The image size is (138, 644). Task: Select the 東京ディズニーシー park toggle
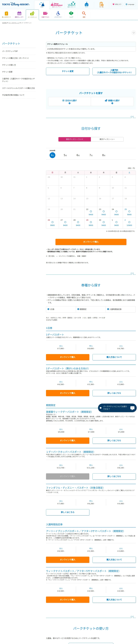[x=107, y=139]
